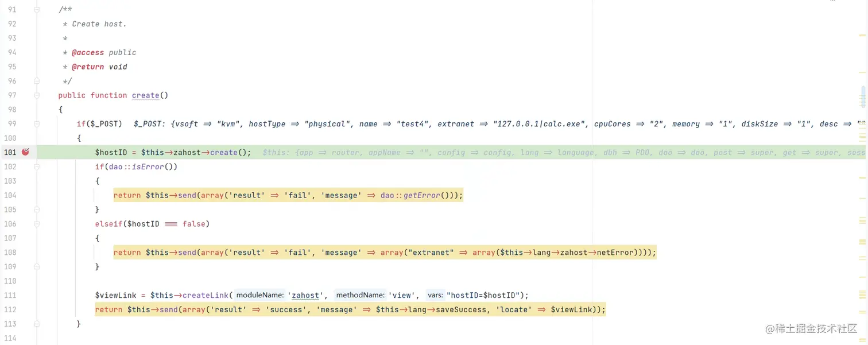Viewport: 868px width, 345px height.
Task: Collapse the doc comment fold at line 91
Action: tap(37, 10)
